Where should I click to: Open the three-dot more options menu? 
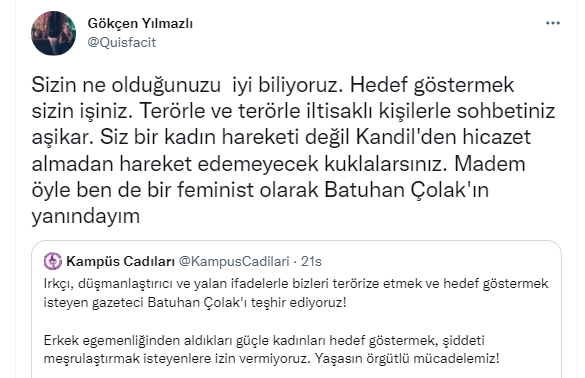click(553, 23)
